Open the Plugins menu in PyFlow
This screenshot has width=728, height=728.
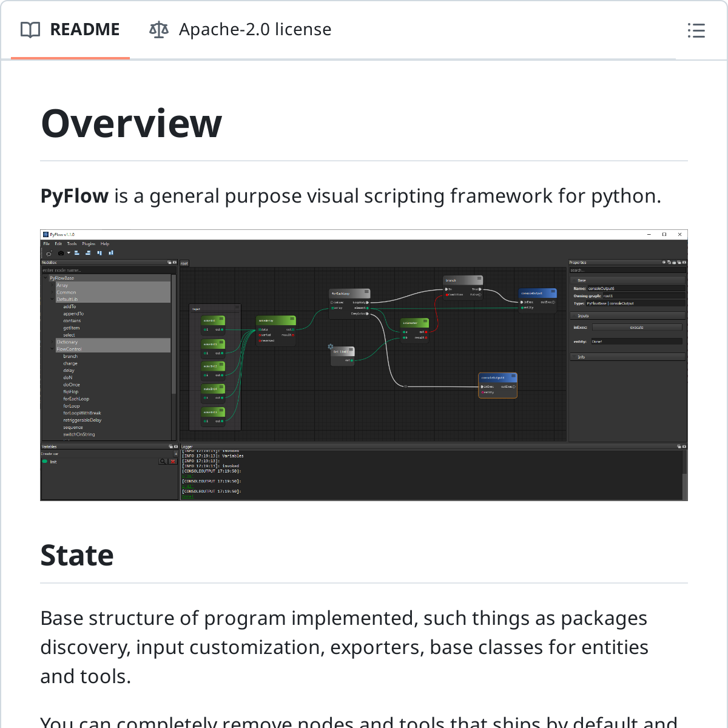[89, 244]
